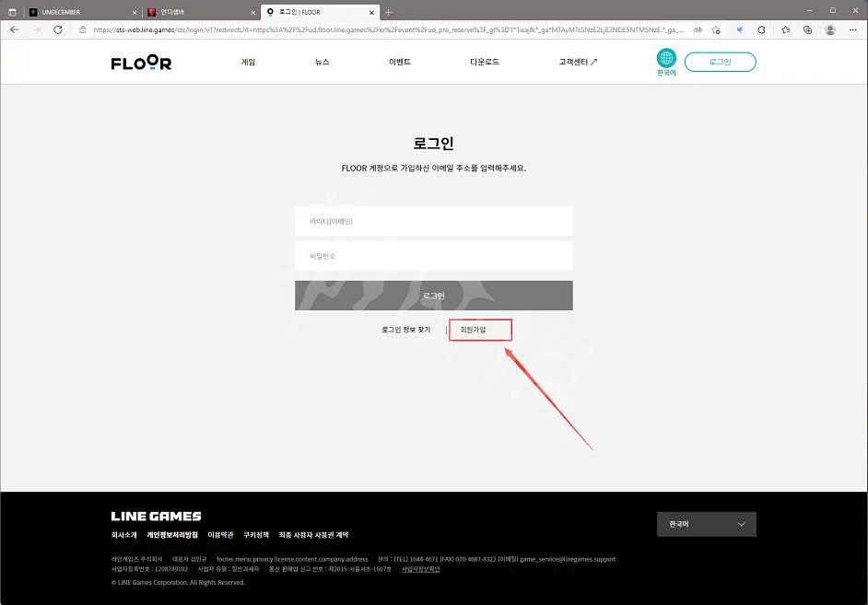
Task: Click the LINE GAMES footer logo
Action: click(156, 516)
